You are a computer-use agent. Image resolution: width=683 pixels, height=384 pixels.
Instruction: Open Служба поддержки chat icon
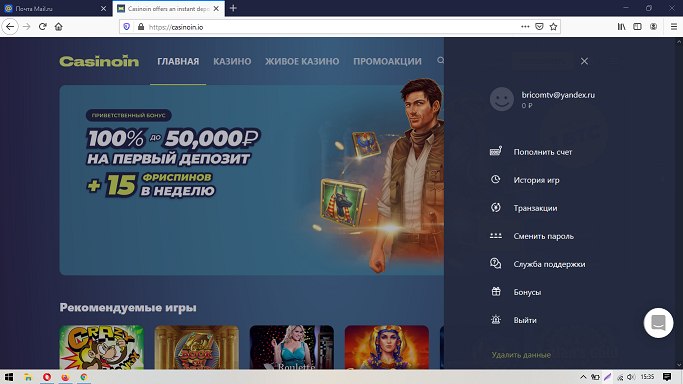(496, 263)
